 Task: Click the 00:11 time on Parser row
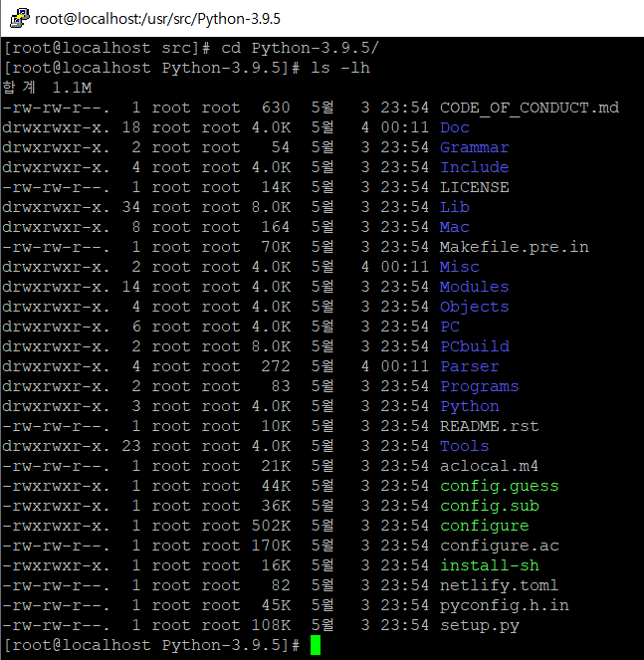[x=405, y=366]
